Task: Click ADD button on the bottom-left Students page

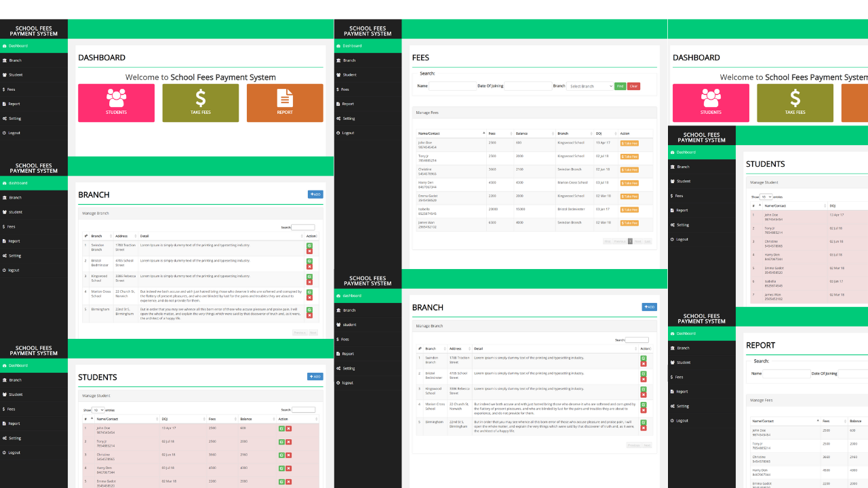Action: [315, 377]
